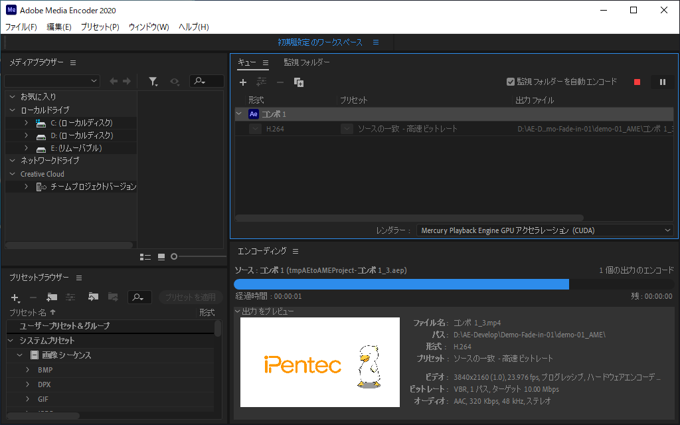
Task: Expand the C: (ローカルディスク) drive
Action: (x=26, y=123)
